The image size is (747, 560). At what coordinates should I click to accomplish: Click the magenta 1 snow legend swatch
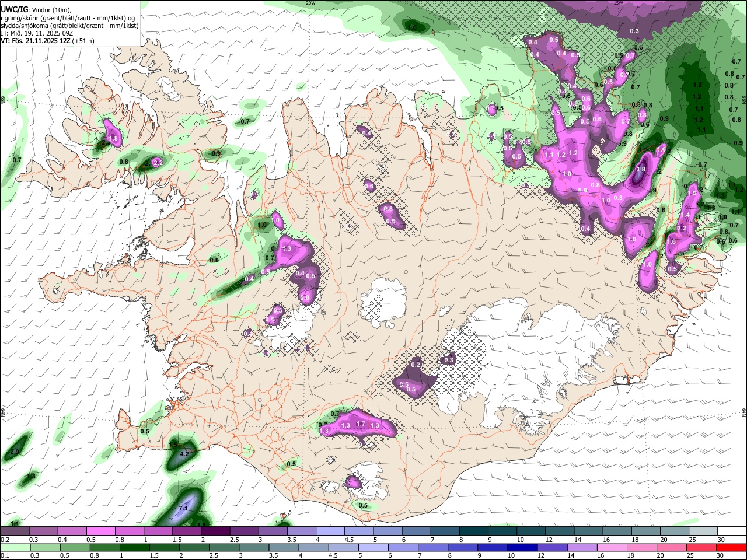coord(158,531)
